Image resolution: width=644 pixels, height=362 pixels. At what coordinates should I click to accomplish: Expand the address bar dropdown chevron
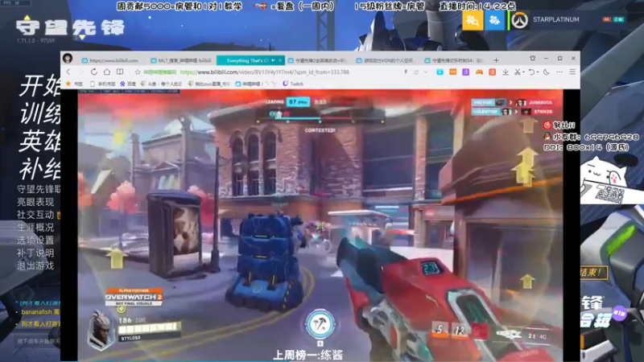click(x=426, y=72)
